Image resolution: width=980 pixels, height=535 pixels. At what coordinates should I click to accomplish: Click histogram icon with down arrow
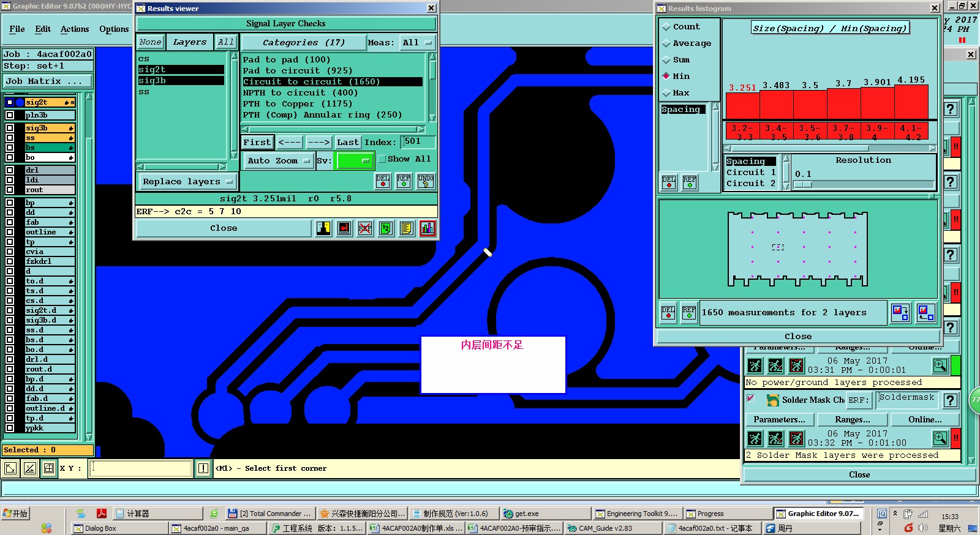pyautogui.click(x=900, y=313)
